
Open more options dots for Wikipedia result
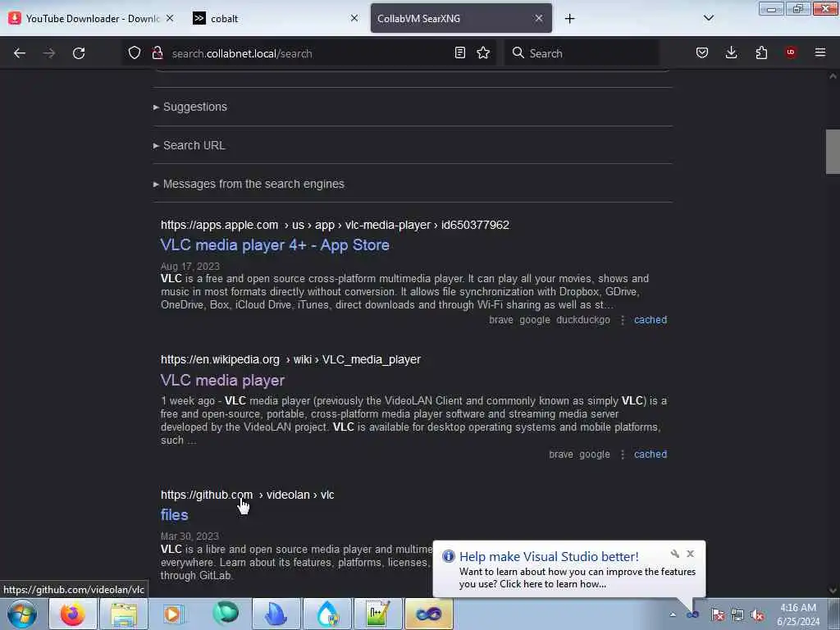(623, 454)
